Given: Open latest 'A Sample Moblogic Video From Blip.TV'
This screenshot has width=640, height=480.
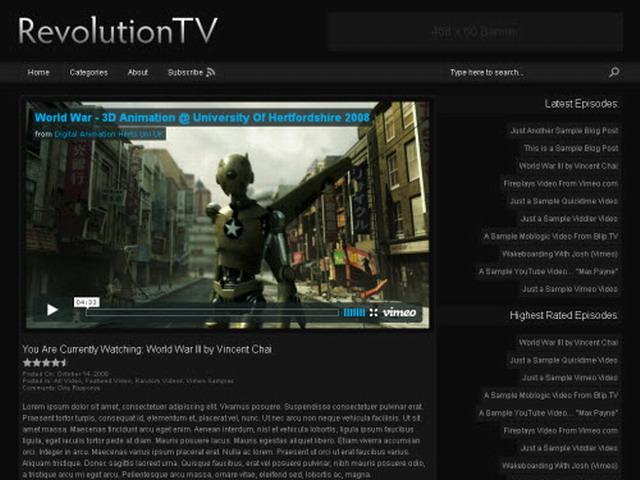Looking at the screenshot, I should click(551, 236).
